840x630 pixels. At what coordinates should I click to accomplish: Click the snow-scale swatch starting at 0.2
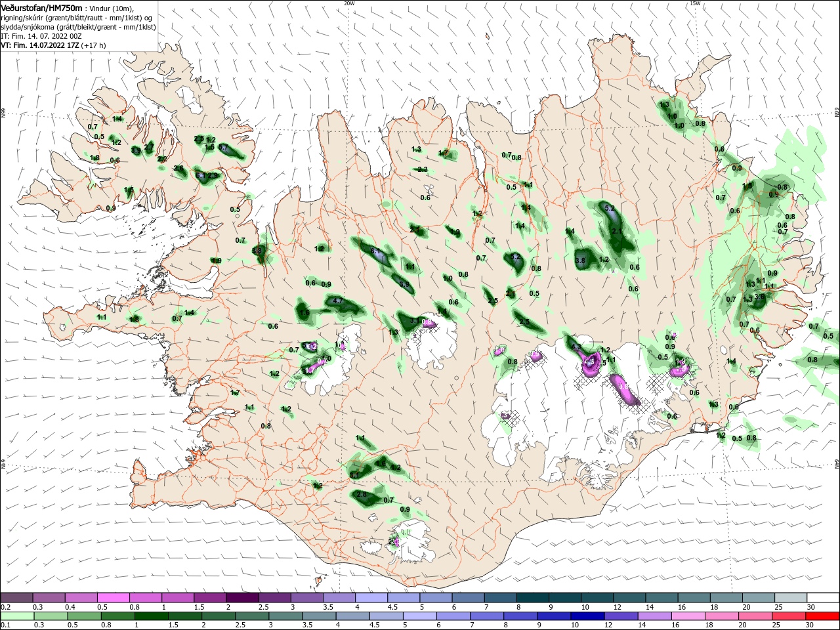pyautogui.click(x=17, y=598)
